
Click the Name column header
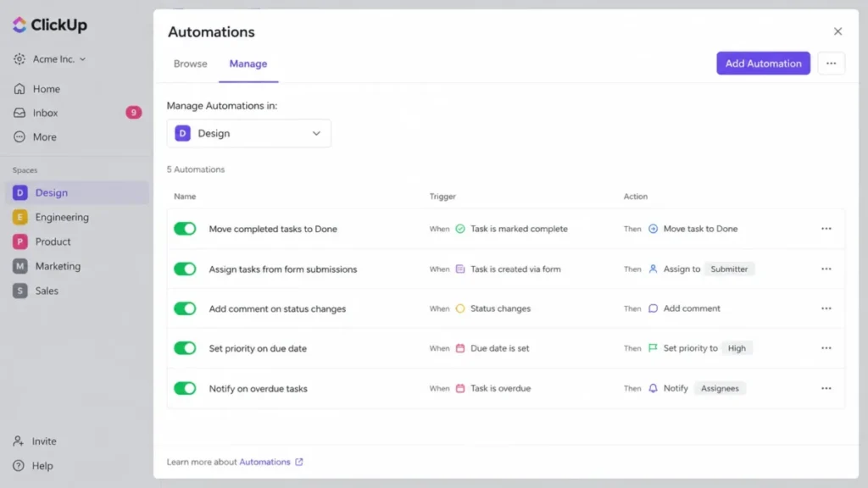[185, 197]
